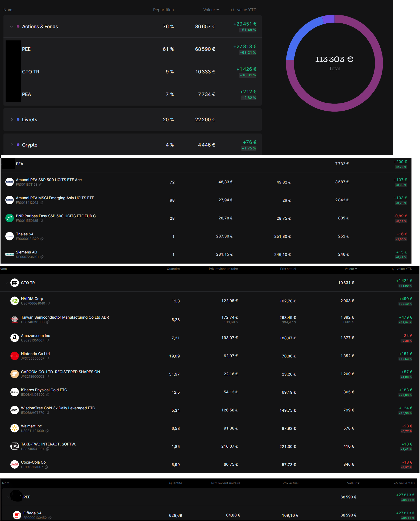This screenshot has height=521, width=420.
Task: Copy the Siemens AG ISIN code
Action: [42, 257]
